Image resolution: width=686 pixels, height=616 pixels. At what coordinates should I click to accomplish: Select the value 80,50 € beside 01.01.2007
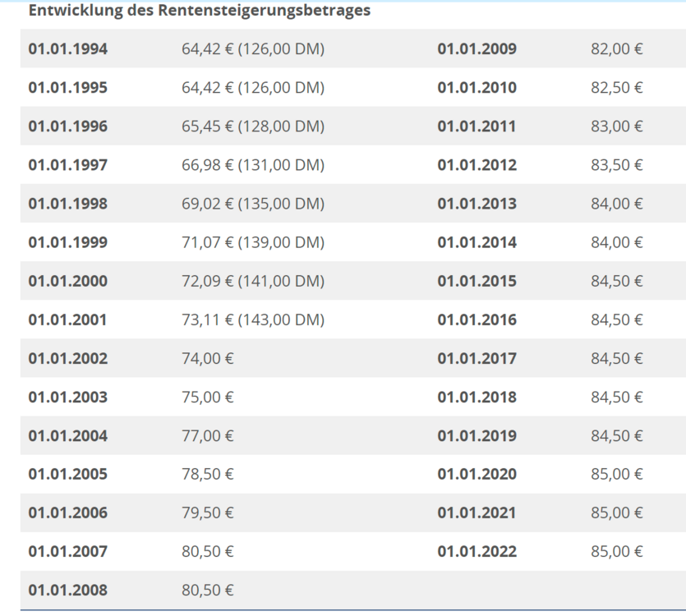[208, 552]
